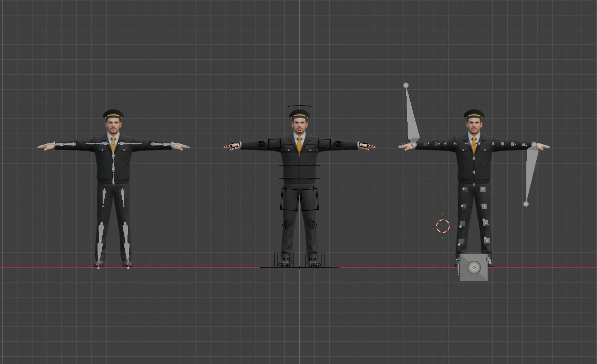The width and height of the screenshot is (597, 364).
Task: Select middle character's chin control circle
Action: coord(299,131)
